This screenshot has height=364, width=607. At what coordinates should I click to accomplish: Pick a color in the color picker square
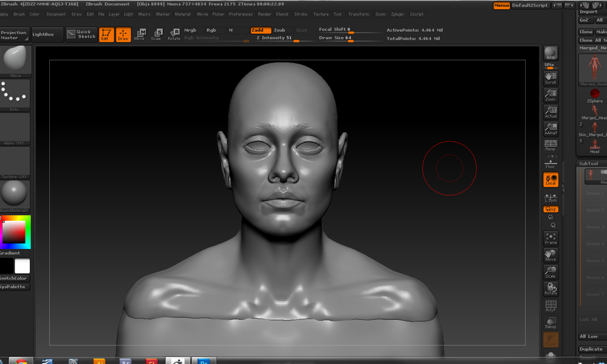(x=14, y=232)
